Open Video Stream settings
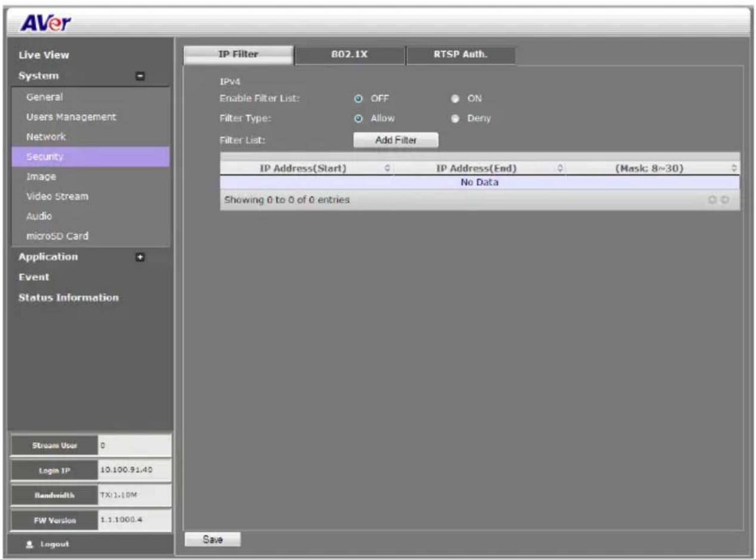Image resolution: width=756 pixels, height=559 pixels. click(57, 196)
